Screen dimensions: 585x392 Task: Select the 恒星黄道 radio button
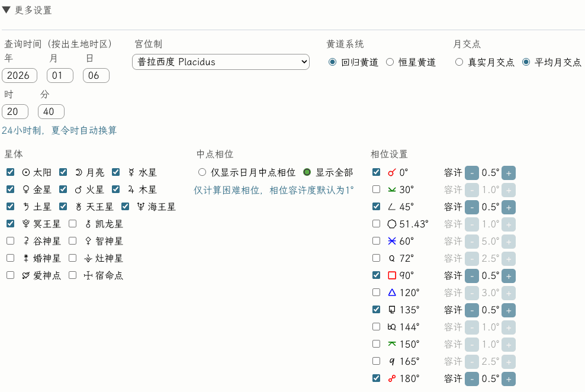coord(390,62)
